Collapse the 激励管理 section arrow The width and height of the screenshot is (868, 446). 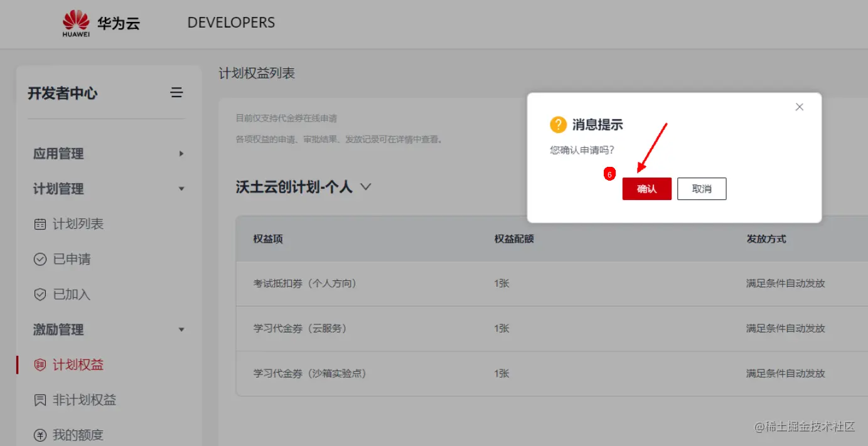click(181, 329)
